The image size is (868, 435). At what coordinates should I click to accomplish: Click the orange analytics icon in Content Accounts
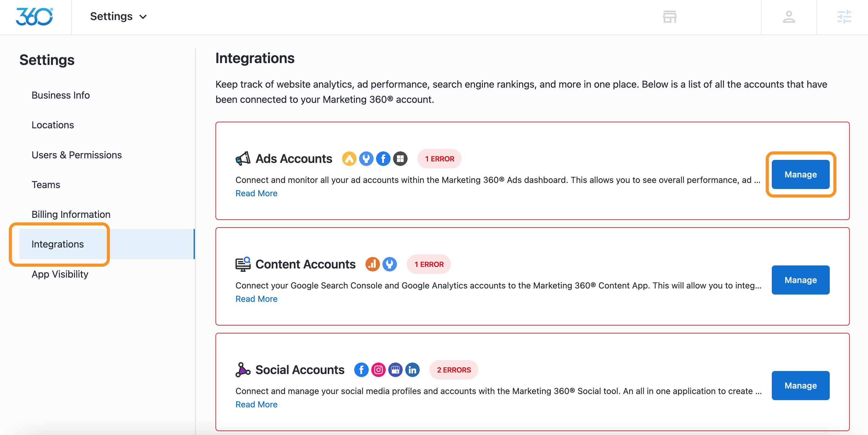372,264
